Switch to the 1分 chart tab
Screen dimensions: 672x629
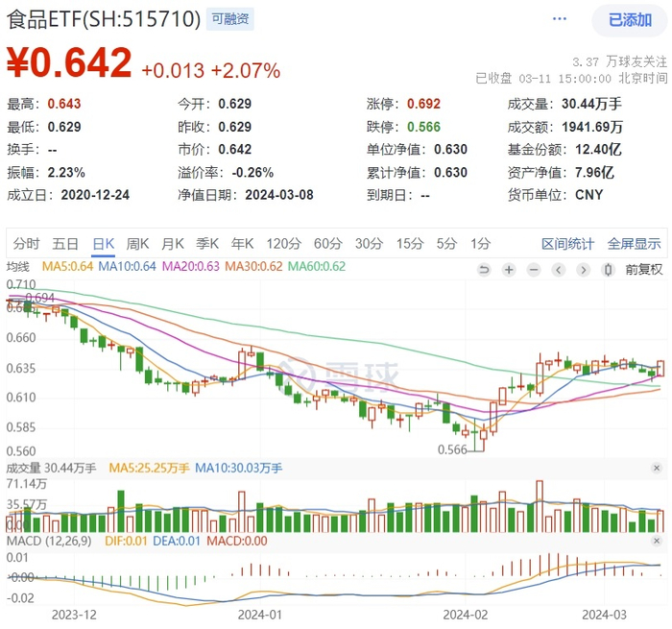pos(480,244)
